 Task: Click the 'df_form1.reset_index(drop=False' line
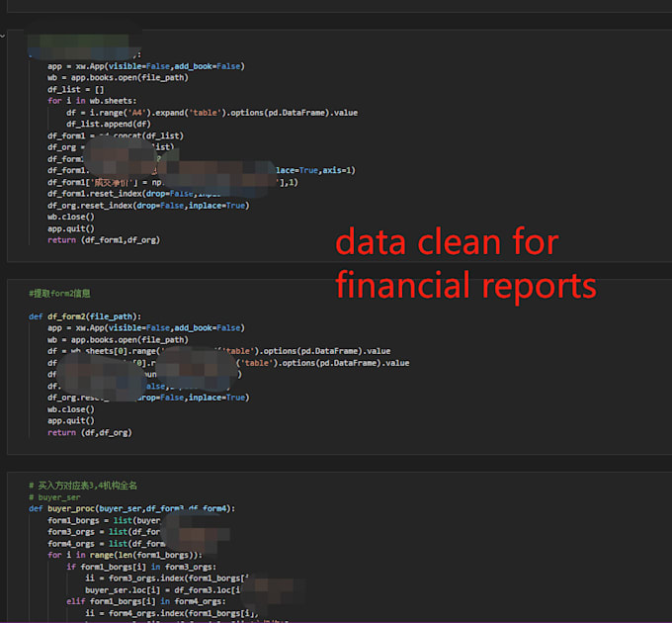coord(132,194)
